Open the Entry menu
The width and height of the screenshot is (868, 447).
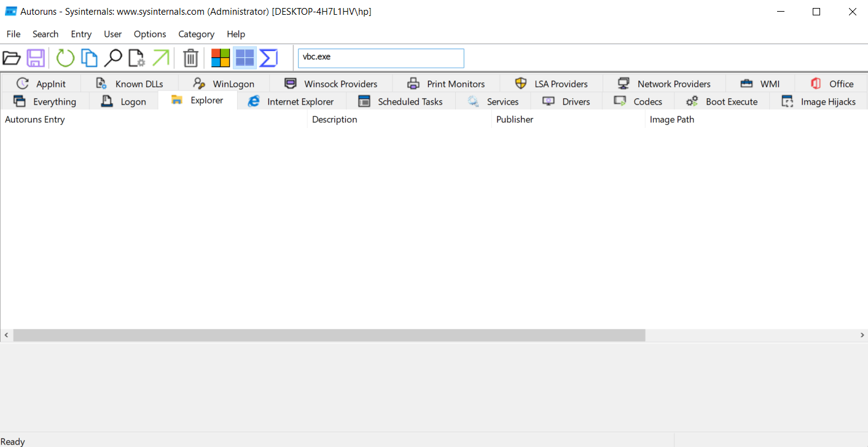click(x=81, y=34)
